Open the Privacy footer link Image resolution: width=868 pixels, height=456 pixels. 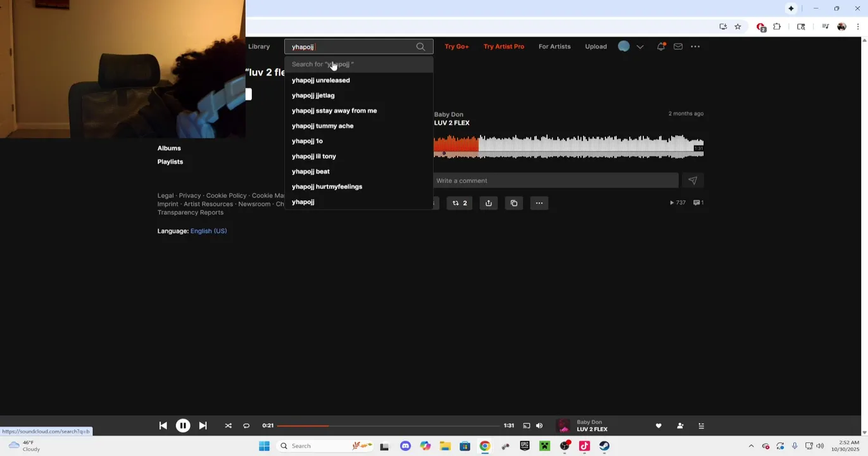pyautogui.click(x=190, y=196)
